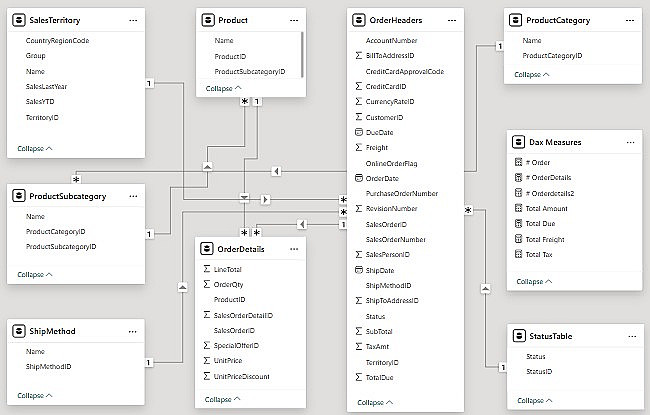This screenshot has height=415, width=650.
Task: Collapse the Dax Measures table
Action: click(x=534, y=282)
